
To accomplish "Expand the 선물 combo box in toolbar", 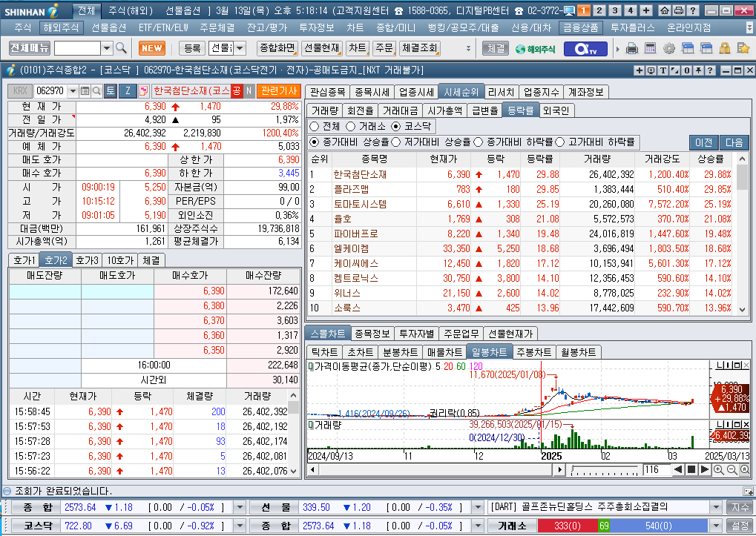I will pyautogui.click(x=240, y=47).
